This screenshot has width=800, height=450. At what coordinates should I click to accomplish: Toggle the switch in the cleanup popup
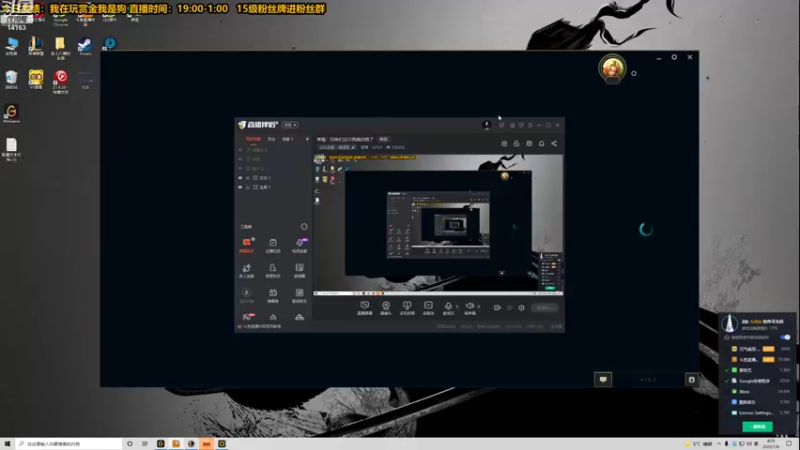click(x=785, y=337)
